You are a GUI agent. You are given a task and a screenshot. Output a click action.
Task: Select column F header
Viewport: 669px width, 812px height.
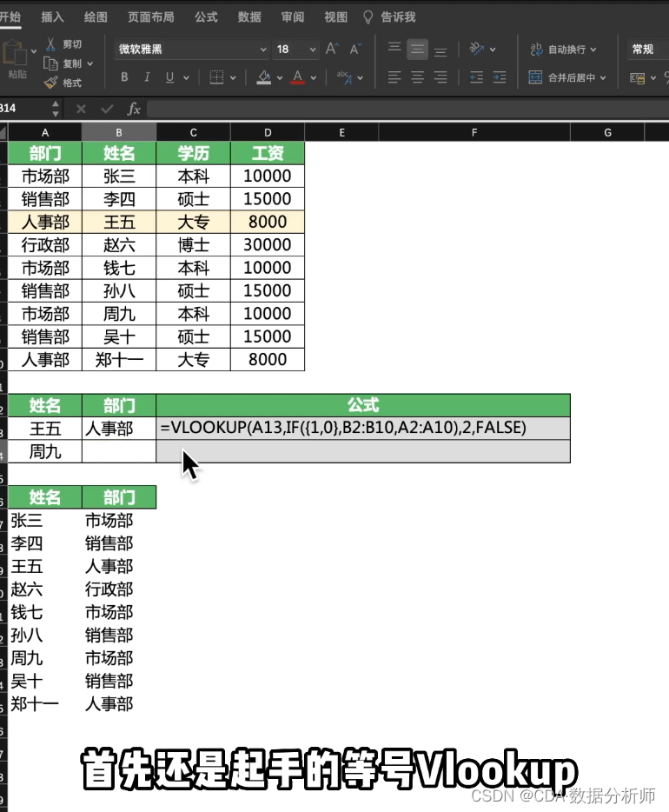tap(474, 132)
